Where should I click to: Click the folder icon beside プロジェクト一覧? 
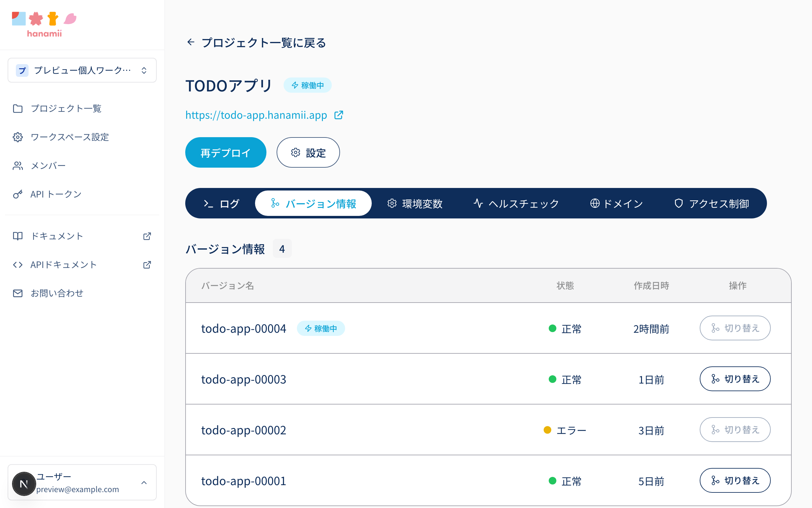18,109
